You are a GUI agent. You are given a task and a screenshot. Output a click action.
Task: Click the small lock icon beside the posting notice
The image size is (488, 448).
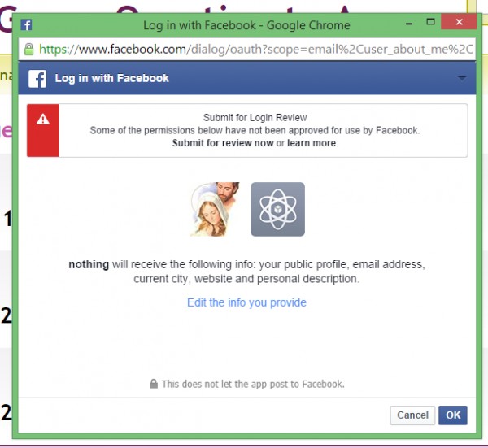click(x=153, y=384)
